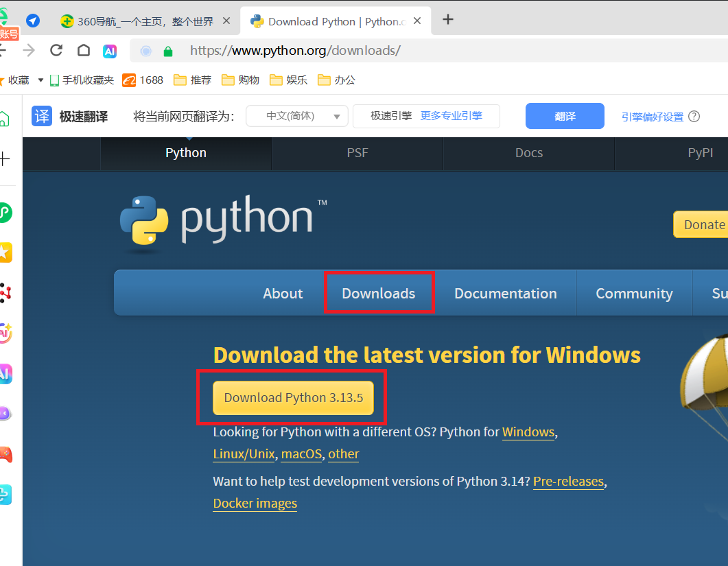Open the sidebar game controller icon
Viewport: 728px width, 566px height.
pyautogui.click(x=5, y=454)
